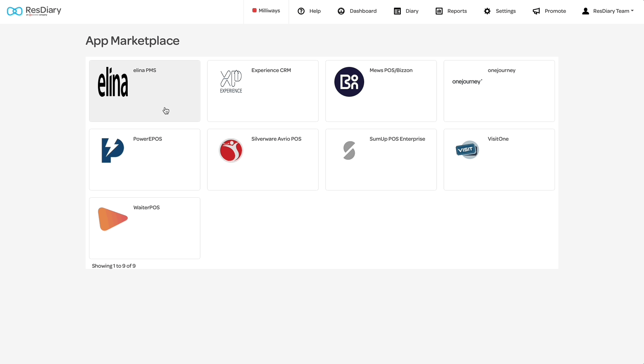Click the 'Showing 1 to 9 of 9' text
644x364 pixels.
(114, 266)
